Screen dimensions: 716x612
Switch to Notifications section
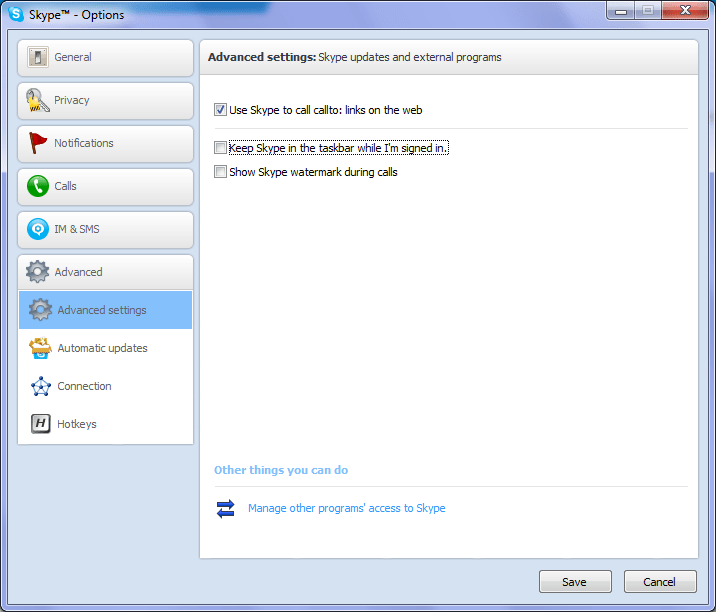pyautogui.click(x=105, y=143)
